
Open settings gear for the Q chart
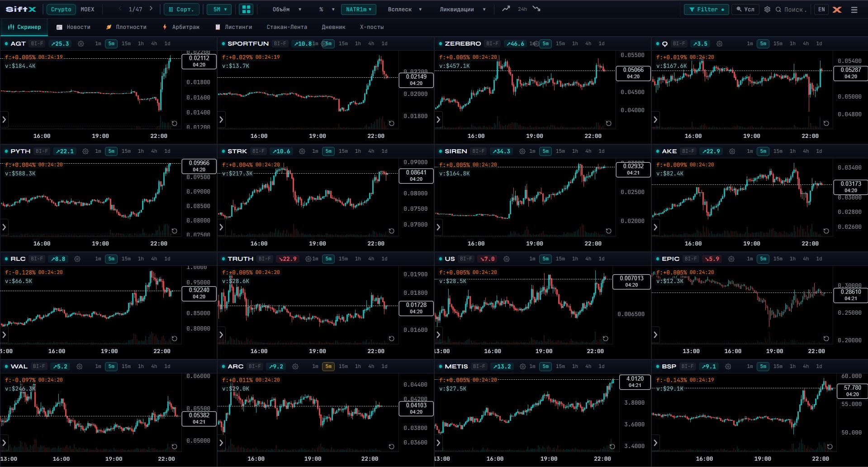(720, 44)
